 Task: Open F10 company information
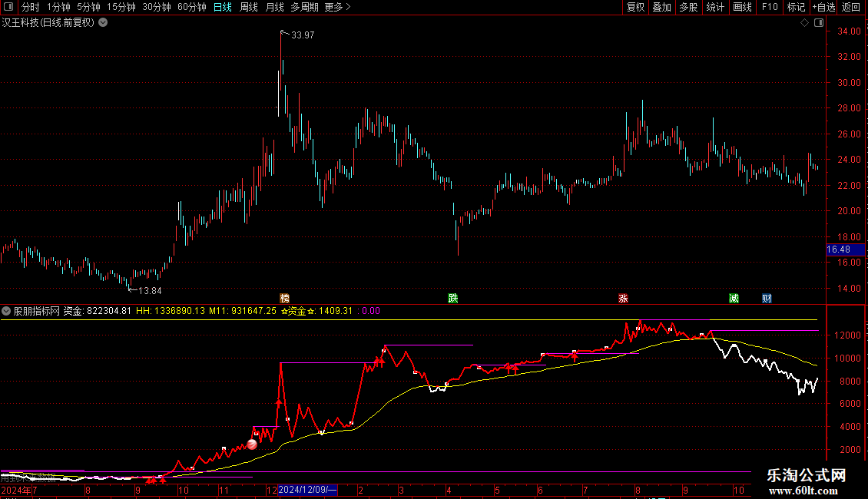[770, 7]
